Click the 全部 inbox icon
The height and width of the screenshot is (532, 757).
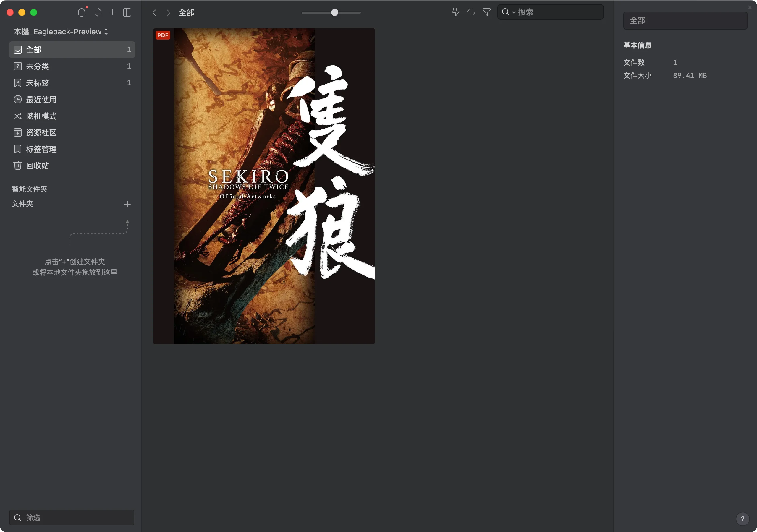(17, 50)
